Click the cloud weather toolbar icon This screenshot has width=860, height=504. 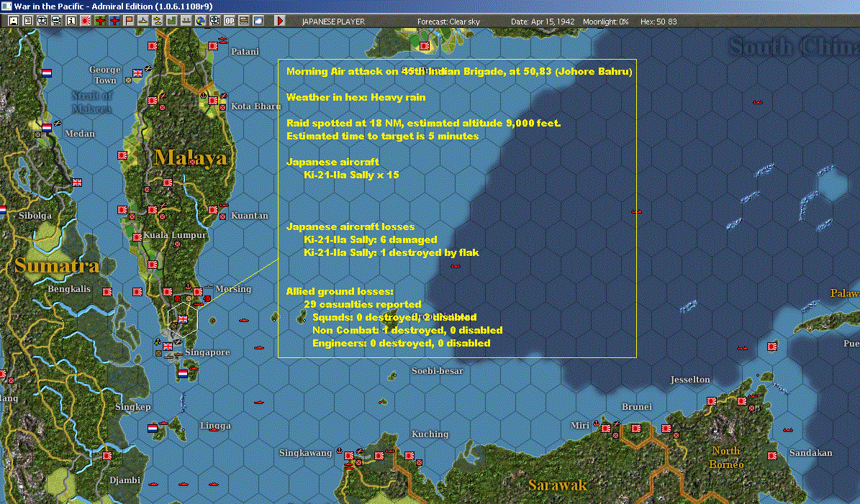(x=258, y=21)
